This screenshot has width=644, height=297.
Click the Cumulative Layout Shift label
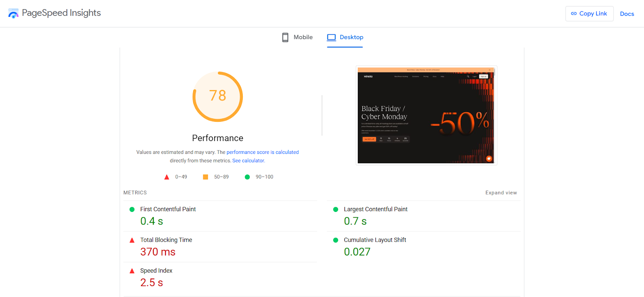pos(375,240)
